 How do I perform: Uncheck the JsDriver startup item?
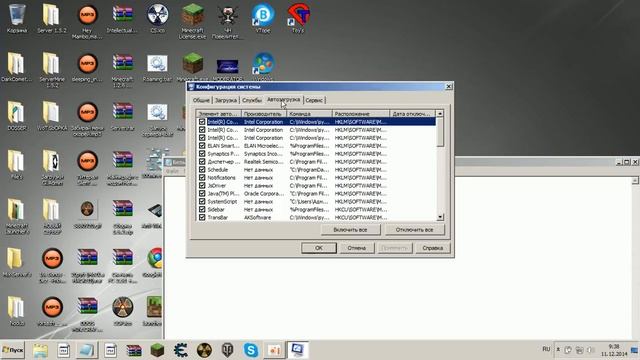click(202, 185)
